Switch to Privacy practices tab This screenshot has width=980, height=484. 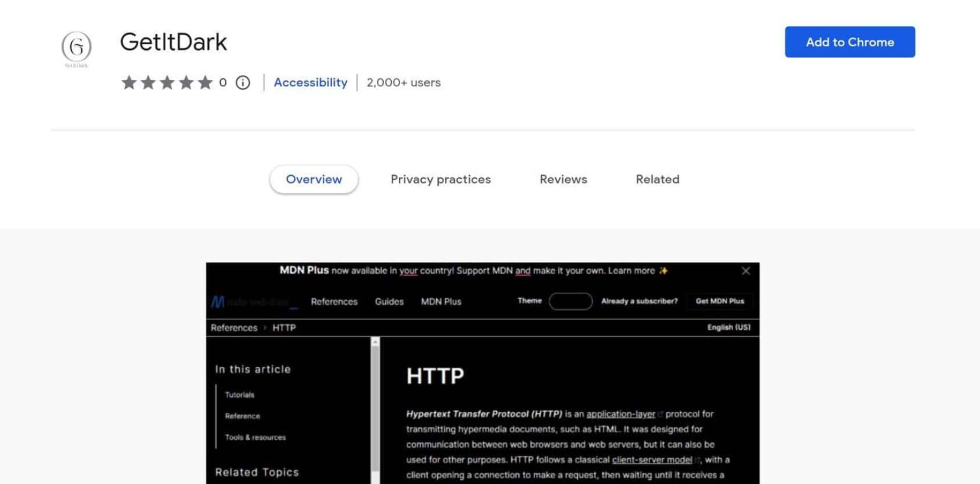coord(440,179)
